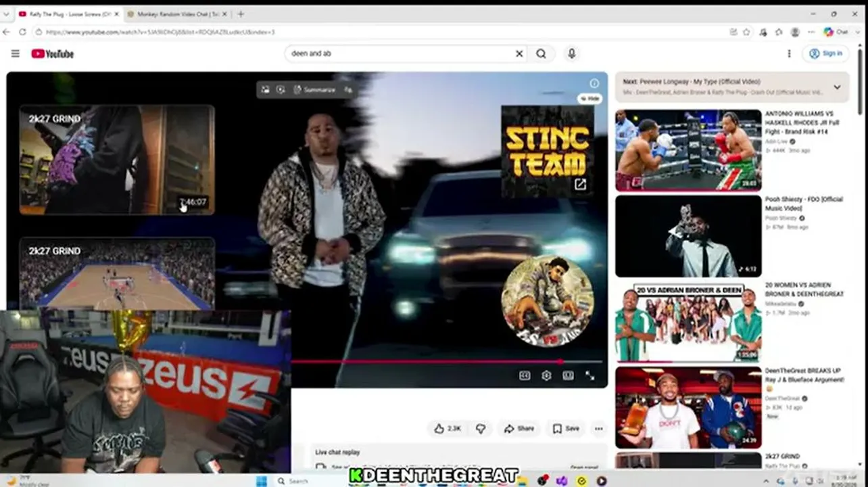Reload the browser page
Screen dimensions: 868x487
coord(22,32)
